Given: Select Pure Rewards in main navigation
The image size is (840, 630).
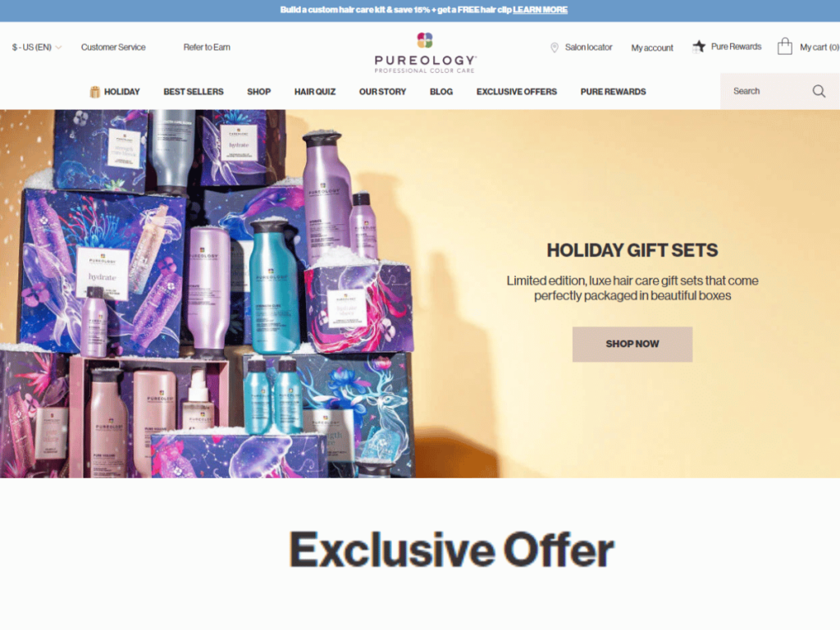Looking at the screenshot, I should pos(614,92).
